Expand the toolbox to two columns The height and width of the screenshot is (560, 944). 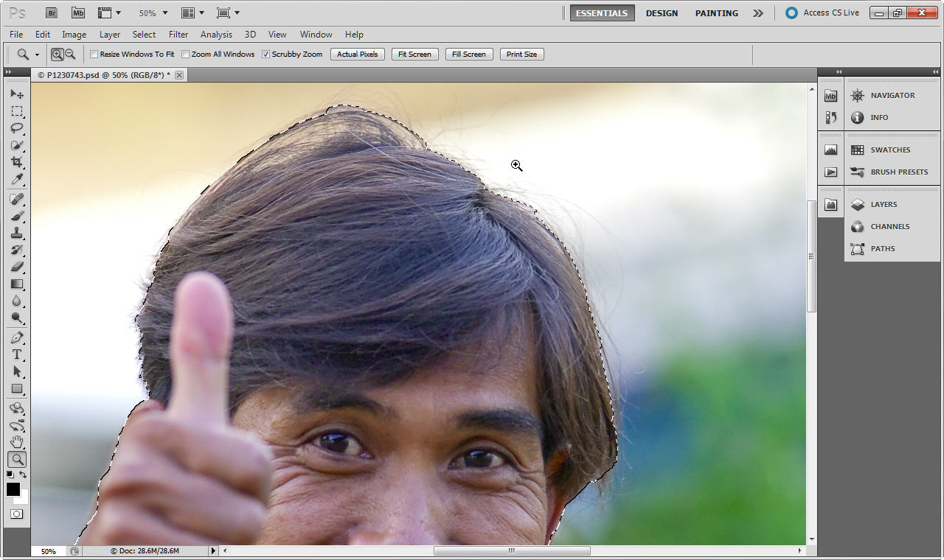tap(8, 72)
